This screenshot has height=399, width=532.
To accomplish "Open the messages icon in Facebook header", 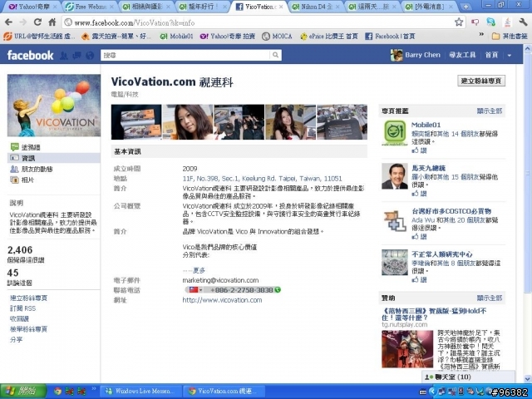I will pos(76,56).
